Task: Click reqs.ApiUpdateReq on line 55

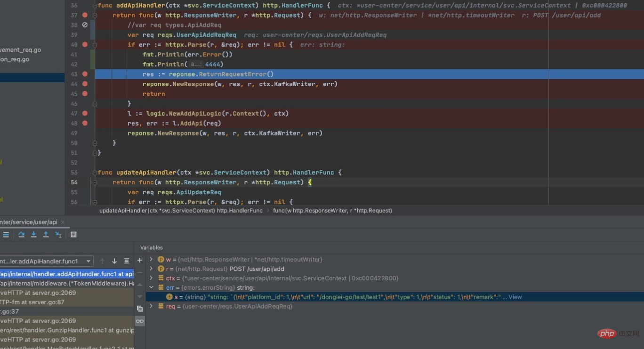Action: coord(189,192)
